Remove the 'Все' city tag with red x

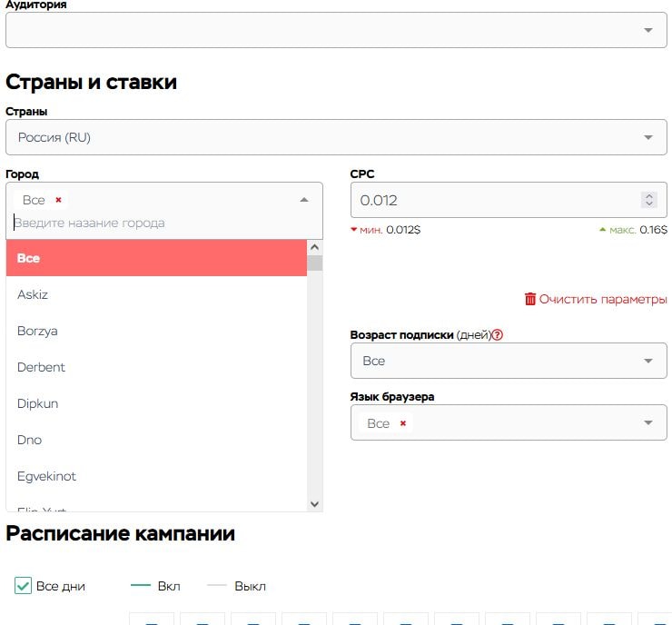click(58, 200)
